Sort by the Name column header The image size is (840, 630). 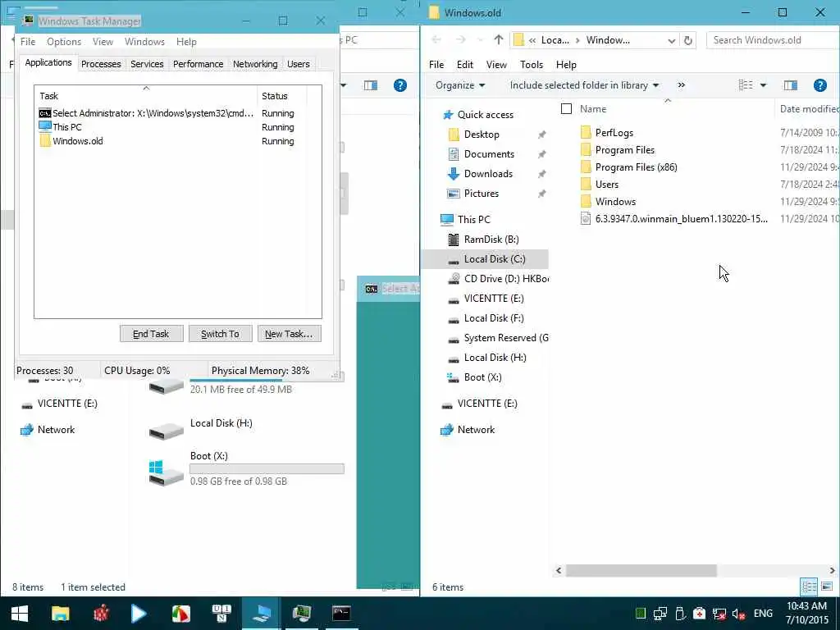pyautogui.click(x=593, y=109)
